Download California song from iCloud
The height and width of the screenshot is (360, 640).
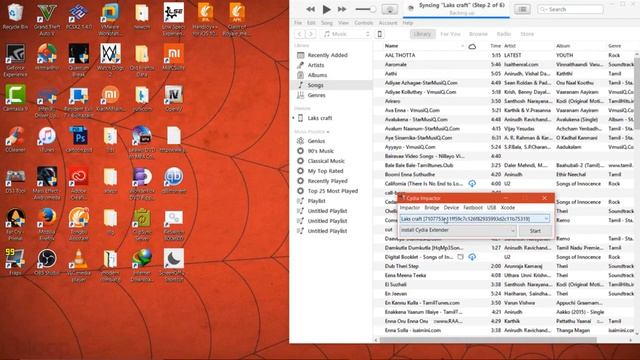[472, 184]
